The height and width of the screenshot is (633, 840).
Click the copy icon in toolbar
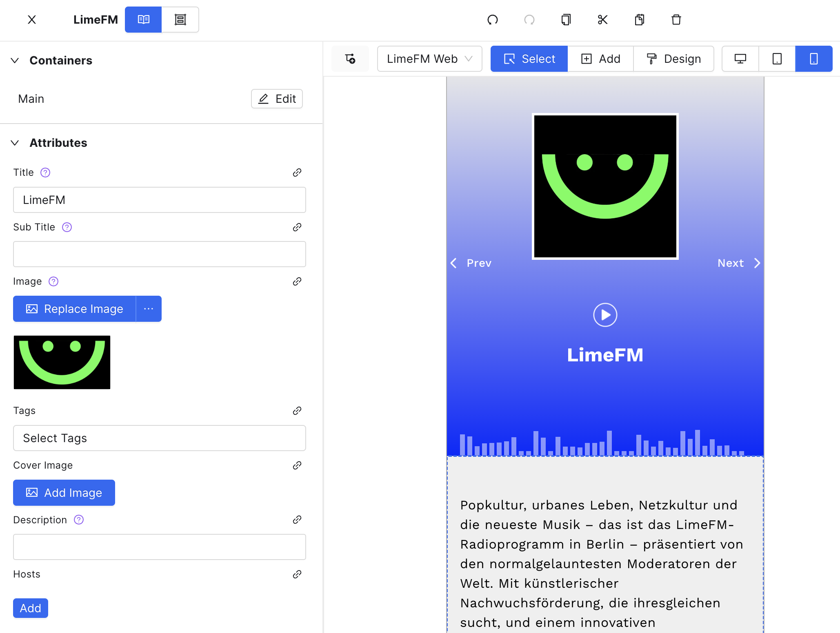tap(566, 20)
